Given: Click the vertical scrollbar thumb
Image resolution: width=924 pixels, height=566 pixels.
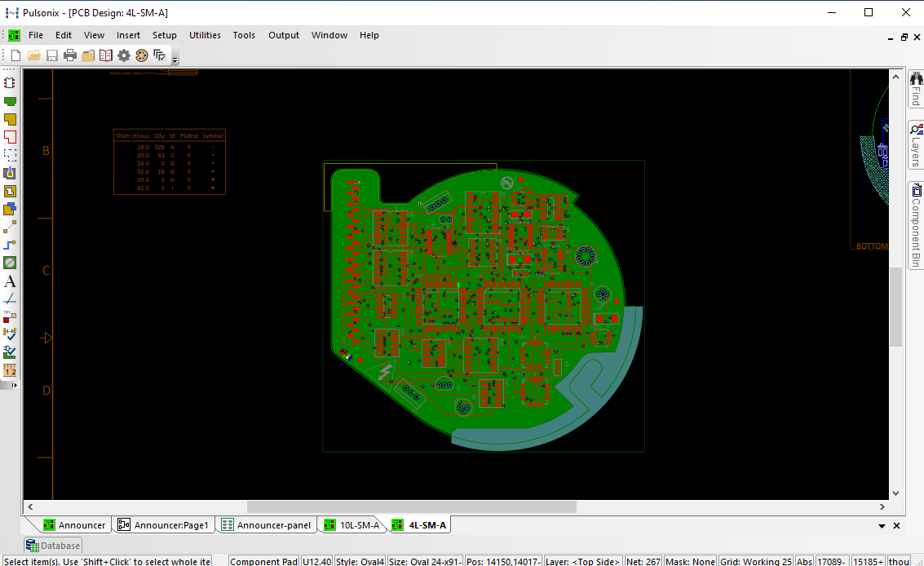Looking at the screenshot, I should tap(895, 307).
